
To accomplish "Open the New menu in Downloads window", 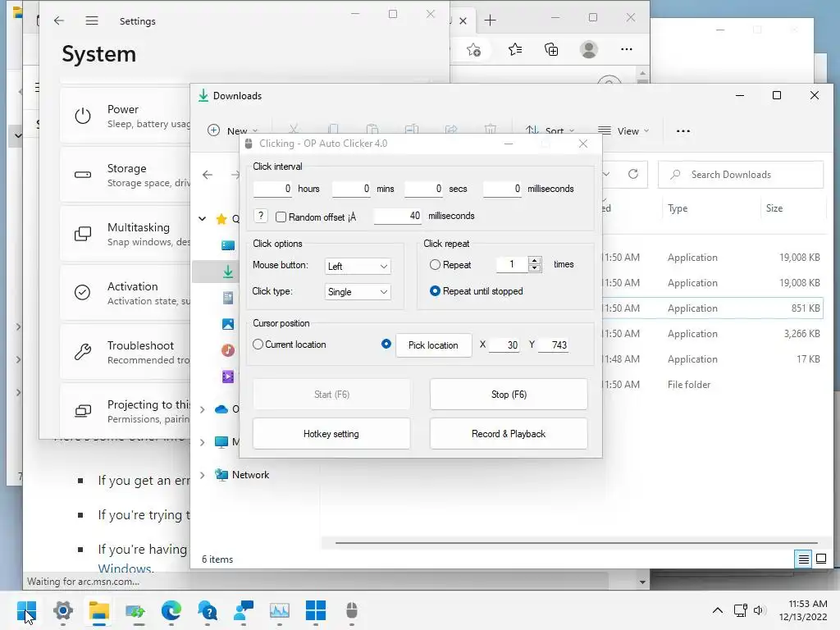I will [233, 130].
